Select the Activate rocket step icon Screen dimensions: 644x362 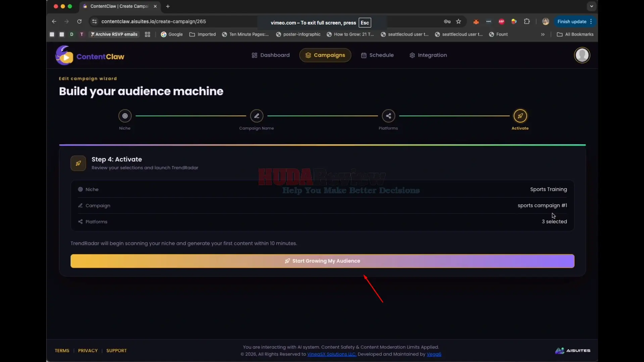(520, 116)
